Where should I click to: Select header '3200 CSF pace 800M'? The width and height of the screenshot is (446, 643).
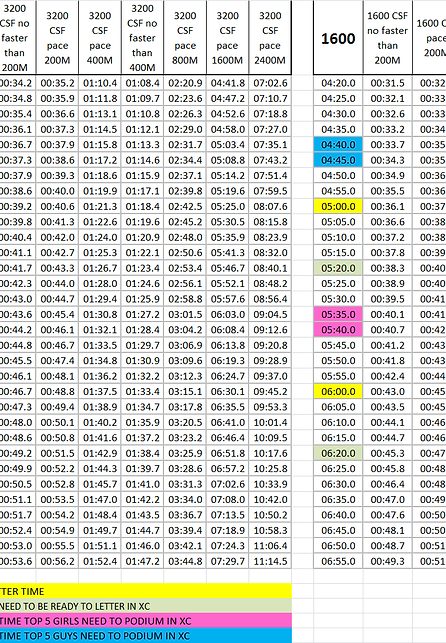(185, 38)
